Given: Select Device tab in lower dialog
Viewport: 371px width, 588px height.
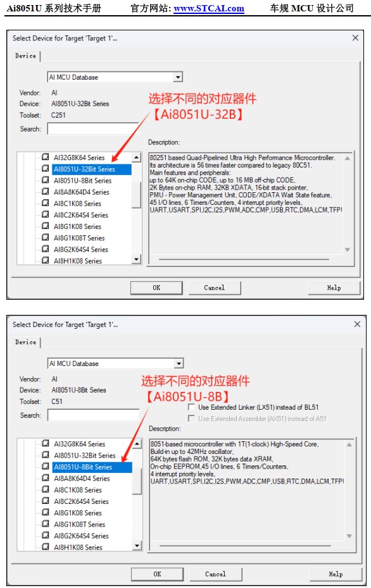Looking at the screenshot, I should point(25,343).
